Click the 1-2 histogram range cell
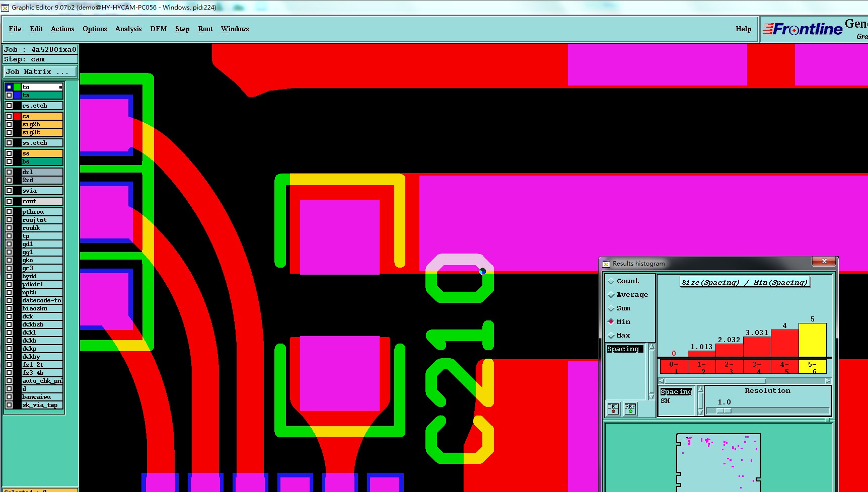This screenshot has width=868, height=492. click(701, 367)
